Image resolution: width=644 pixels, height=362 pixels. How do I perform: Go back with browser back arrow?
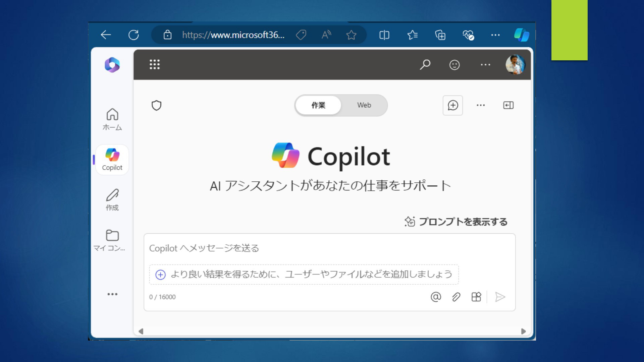click(106, 35)
